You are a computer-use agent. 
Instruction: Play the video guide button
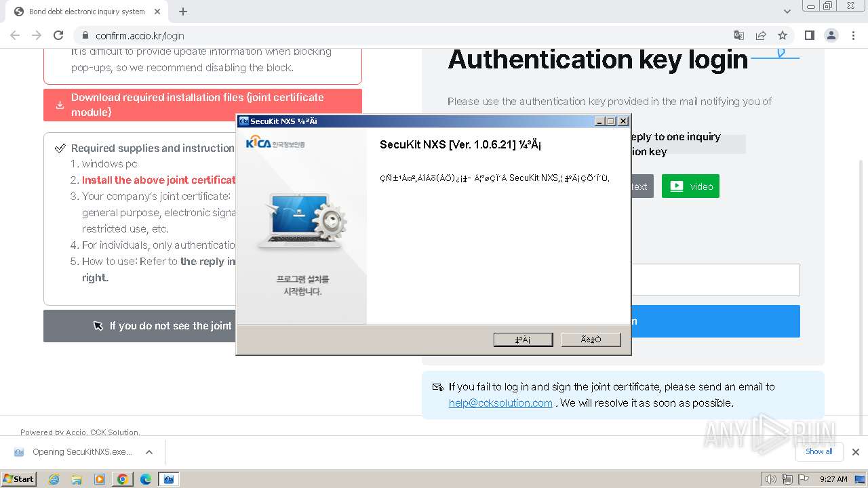pos(690,186)
